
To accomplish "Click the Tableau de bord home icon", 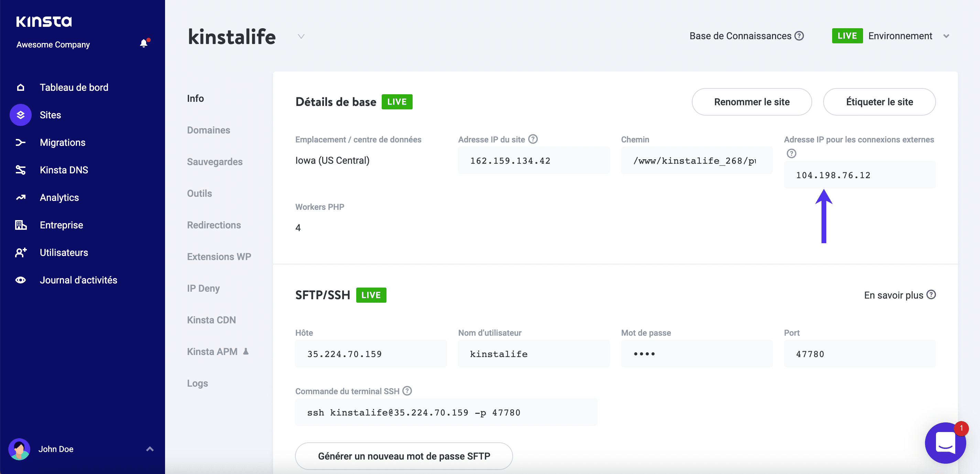I will pos(21,87).
